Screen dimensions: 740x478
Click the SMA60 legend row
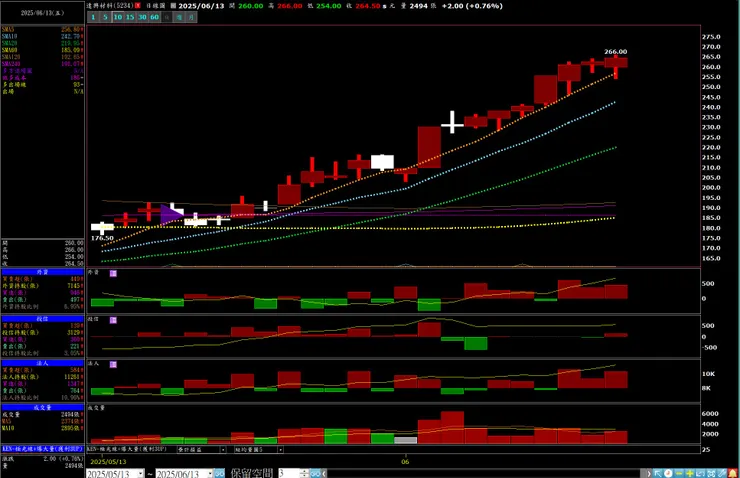[42, 50]
